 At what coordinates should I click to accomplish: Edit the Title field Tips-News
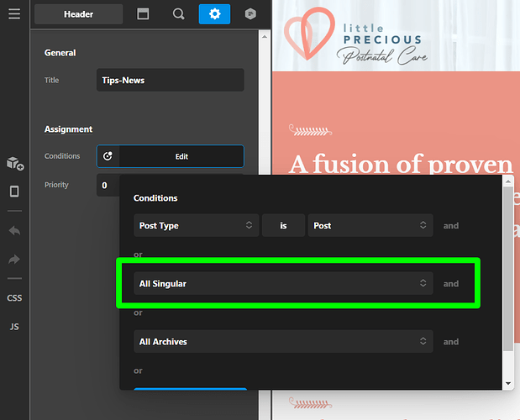(x=171, y=80)
